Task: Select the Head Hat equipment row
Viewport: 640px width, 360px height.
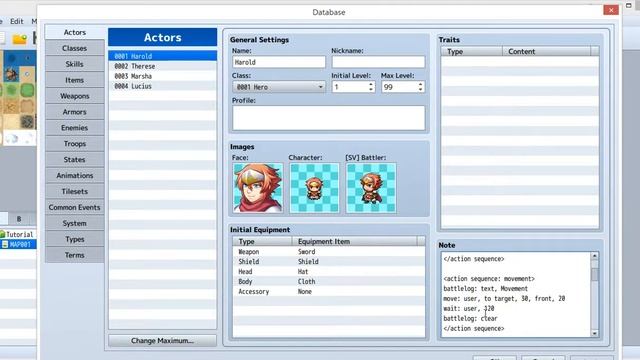Action: click(329, 271)
